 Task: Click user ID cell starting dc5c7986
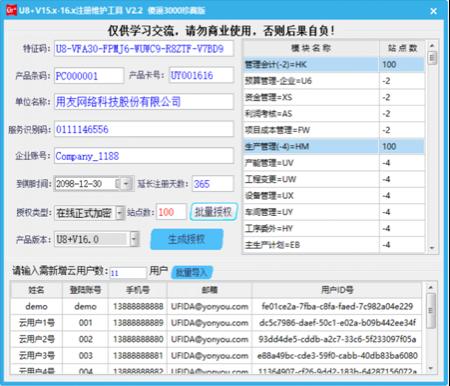337,322
